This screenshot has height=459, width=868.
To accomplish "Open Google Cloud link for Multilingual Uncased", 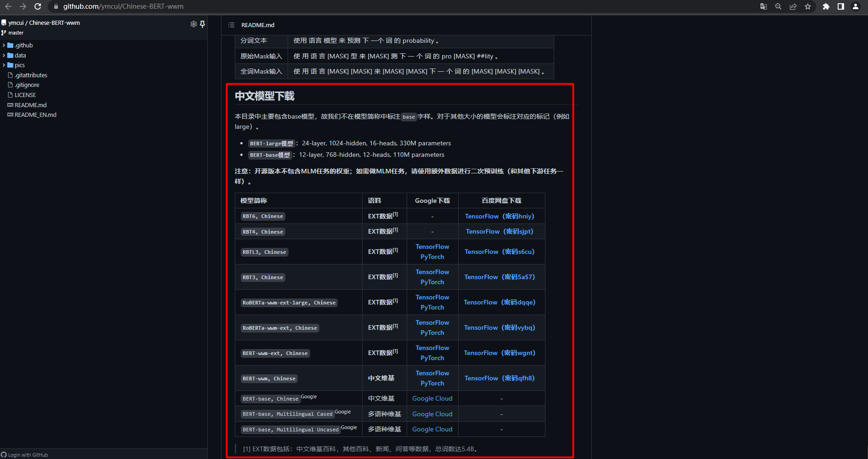I will (432, 429).
